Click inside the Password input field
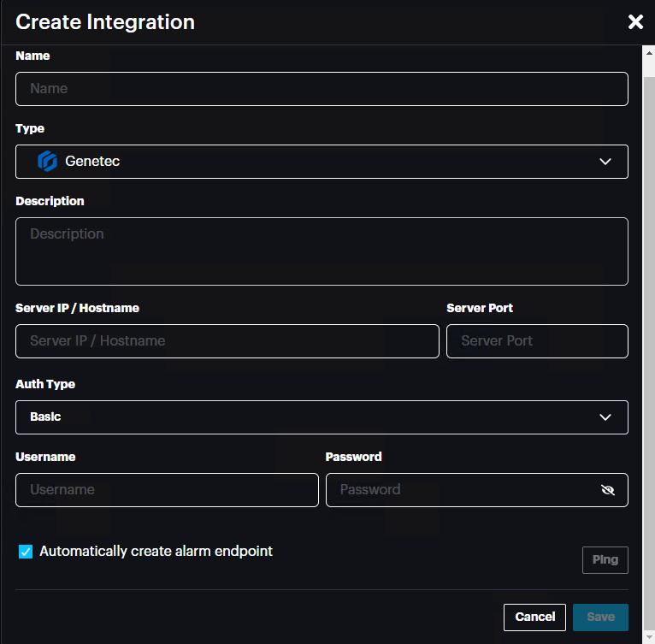This screenshot has height=644, width=655. [x=462, y=490]
